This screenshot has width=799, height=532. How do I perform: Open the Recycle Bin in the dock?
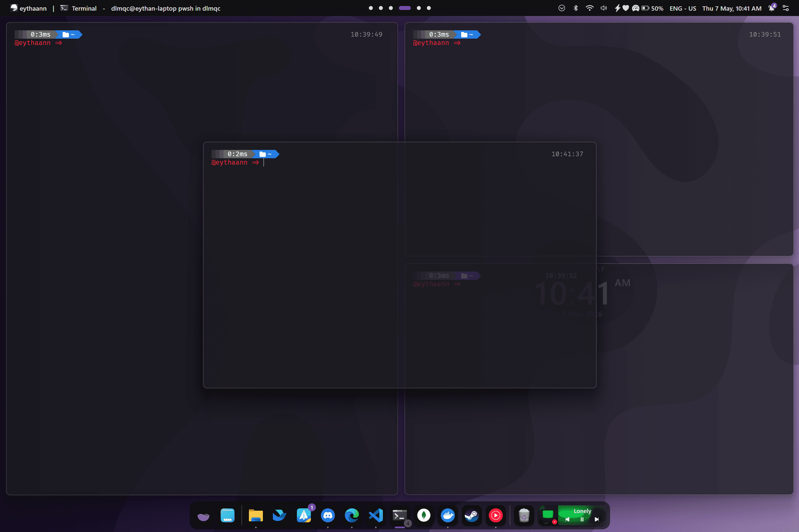click(524, 516)
